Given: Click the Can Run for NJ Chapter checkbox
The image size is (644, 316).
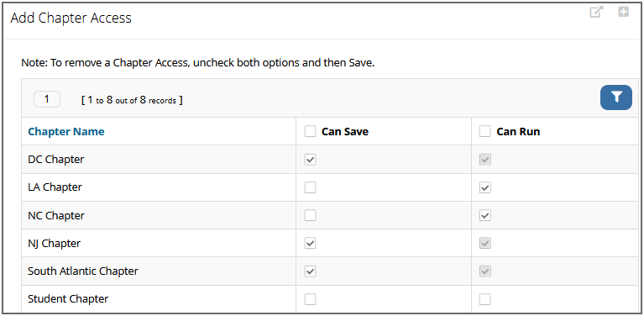Looking at the screenshot, I should [485, 243].
